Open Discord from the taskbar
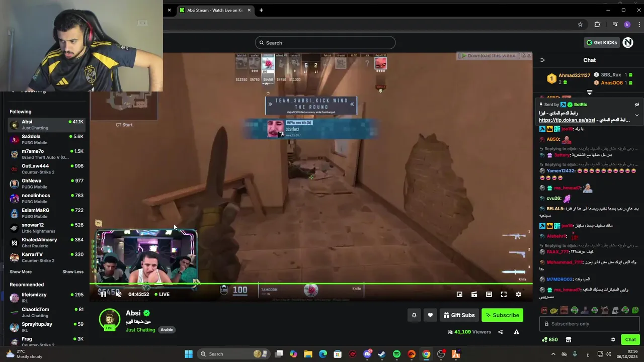This screenshot has height=362, width=644. click(367, 354)
